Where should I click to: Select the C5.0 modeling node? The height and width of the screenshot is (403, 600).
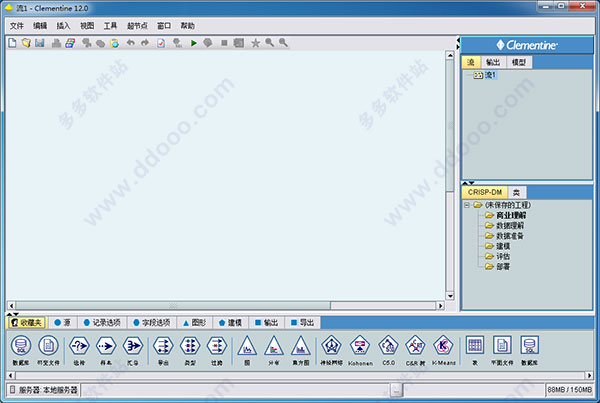[388, 350]
